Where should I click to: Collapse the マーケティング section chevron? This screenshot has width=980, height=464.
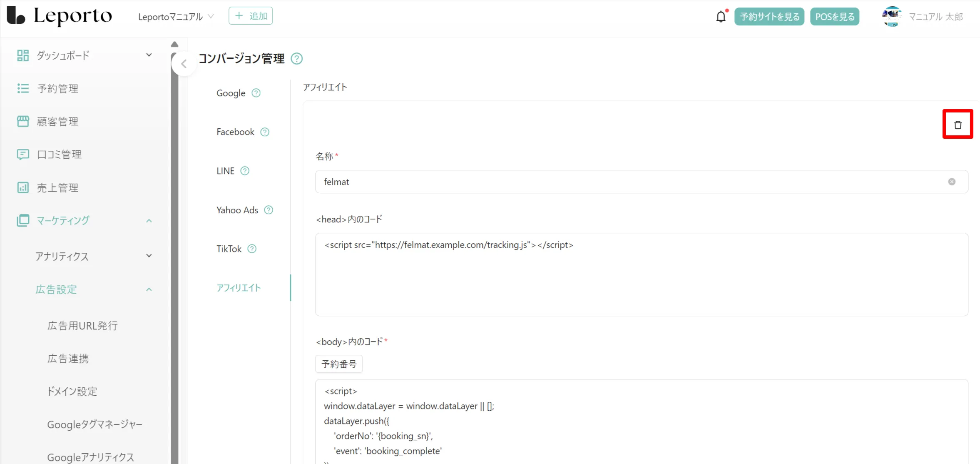(149, 221)
